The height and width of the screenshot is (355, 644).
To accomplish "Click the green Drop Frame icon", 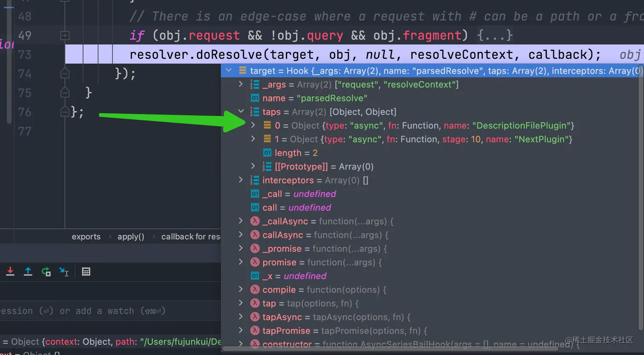I will (46, 271).
